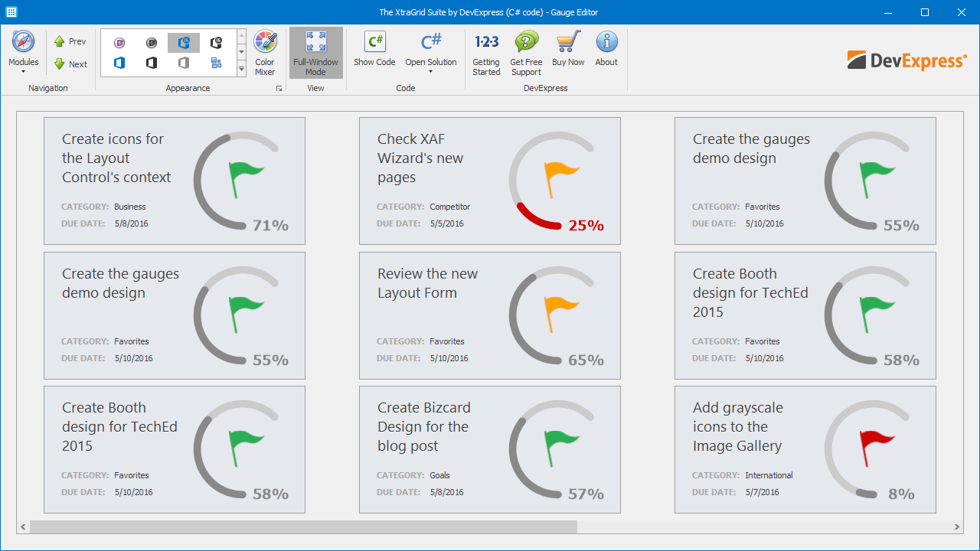Image resolution: width=980 pixels, height=551 pixels.
Task: Pick the blue Office skin with 16 badge
Action: click(184, 43)
